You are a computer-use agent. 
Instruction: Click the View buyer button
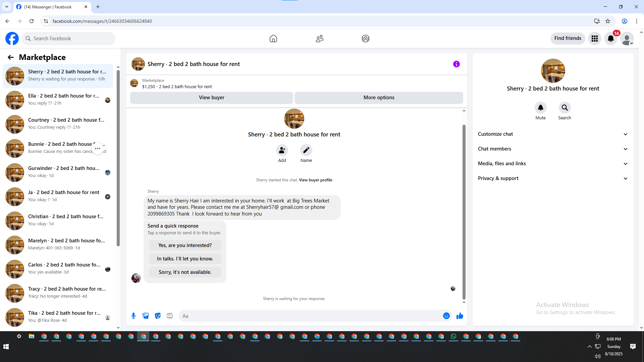pos(211,98)
